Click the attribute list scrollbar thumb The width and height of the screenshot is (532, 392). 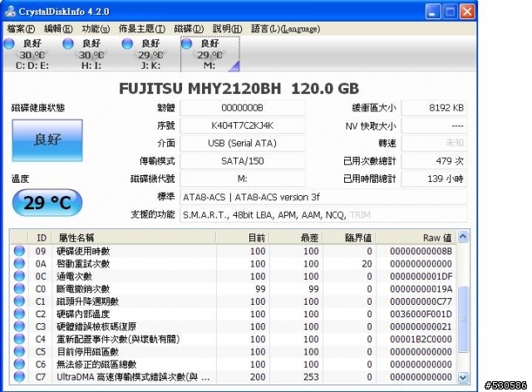[x=463, y=319]
